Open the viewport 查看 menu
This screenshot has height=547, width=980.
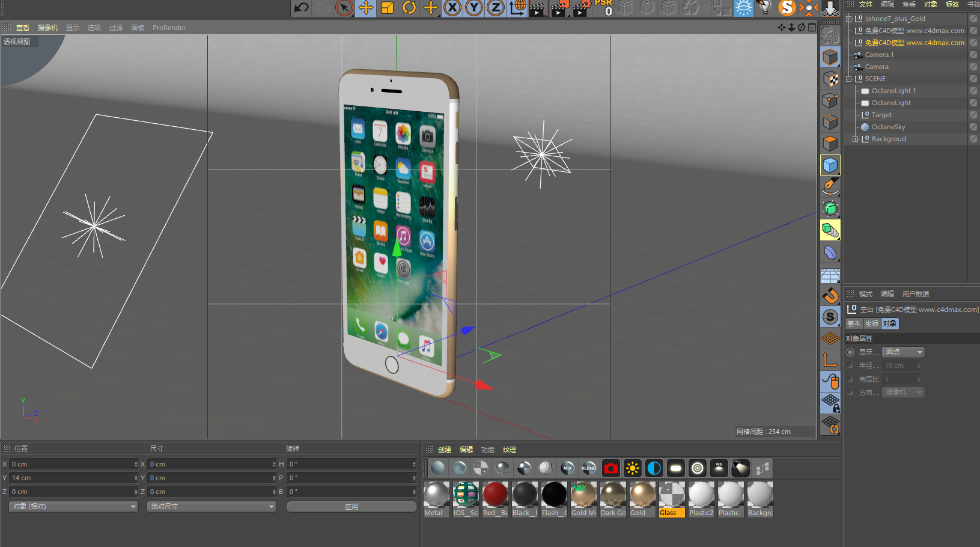tap(23, 28)
